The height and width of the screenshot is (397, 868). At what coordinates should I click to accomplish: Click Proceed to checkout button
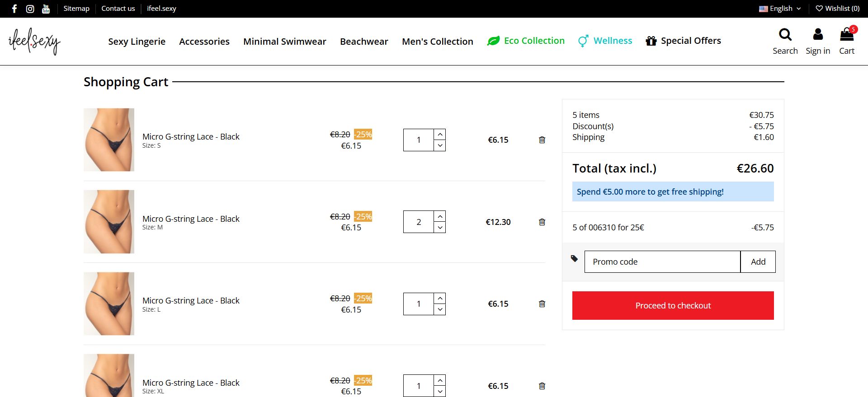[x=673, y=306]
